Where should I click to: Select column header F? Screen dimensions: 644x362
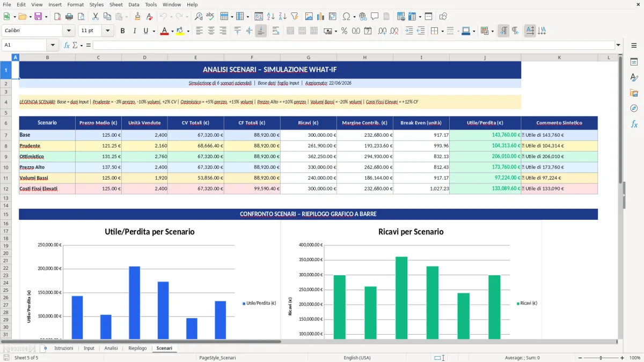[x=252, y=57]
